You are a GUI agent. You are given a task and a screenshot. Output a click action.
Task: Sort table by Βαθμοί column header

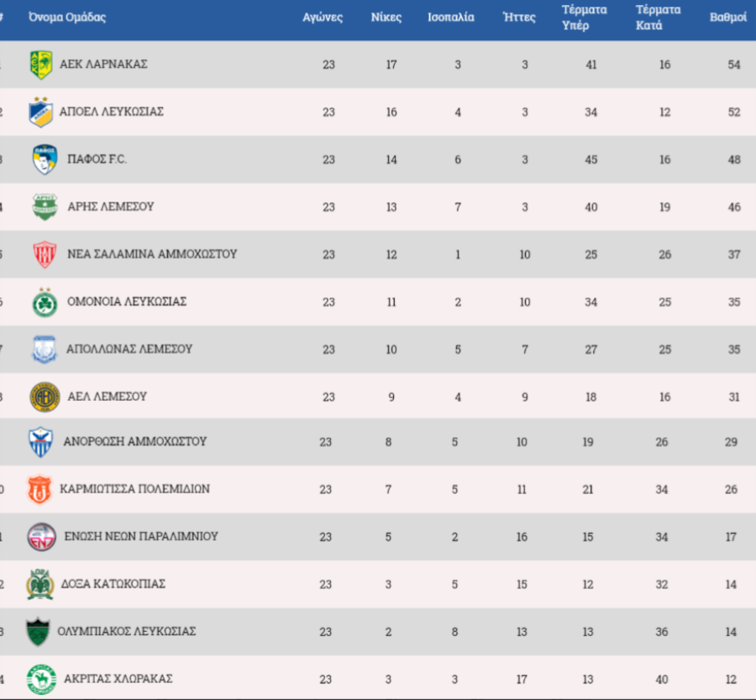728,18
